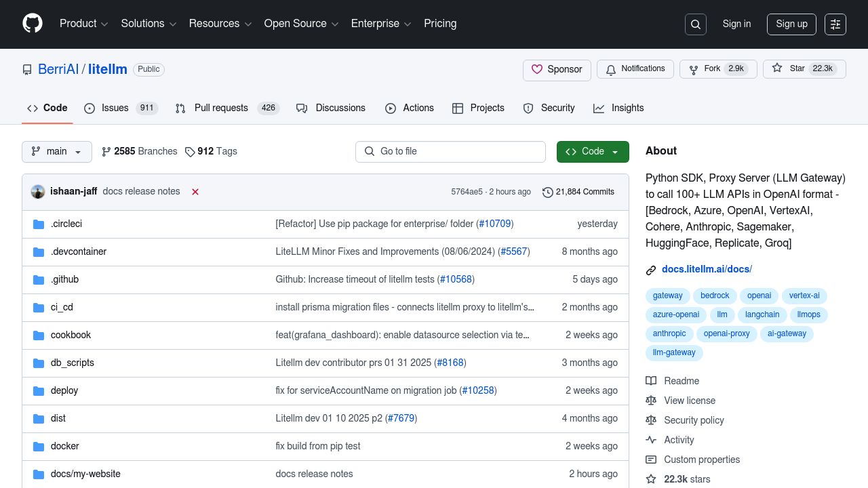The height and width of the screenshot is (488, 868).
Task: Expand the Resources menu
Action: (x=220, y=23)
